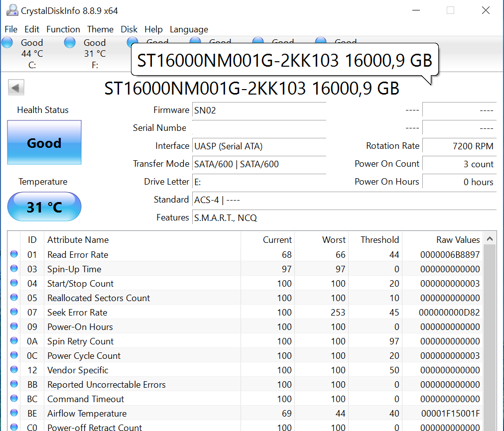Click the Power On Count value
The image size is (504, 431).
(459, 164)
